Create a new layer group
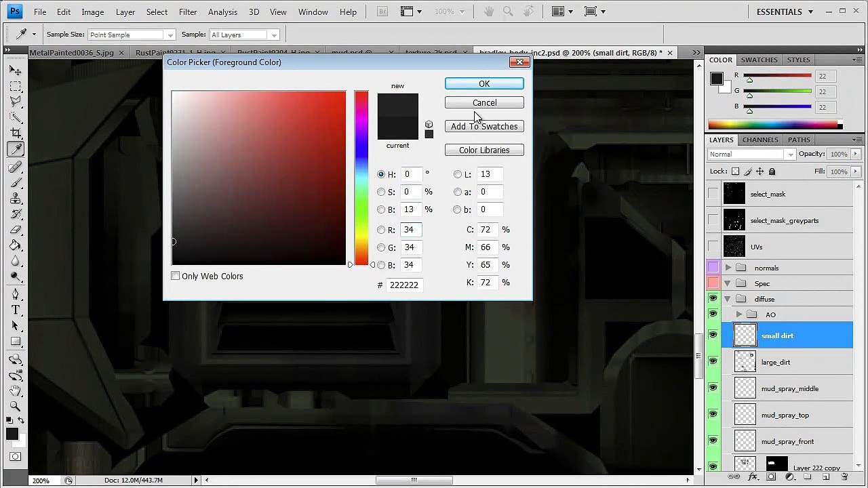The image size is (868, 488). (808, 477)
